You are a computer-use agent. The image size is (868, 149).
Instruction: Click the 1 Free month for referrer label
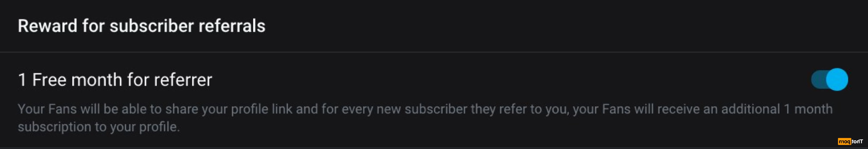pyautogui.click(x=115, y=80)
